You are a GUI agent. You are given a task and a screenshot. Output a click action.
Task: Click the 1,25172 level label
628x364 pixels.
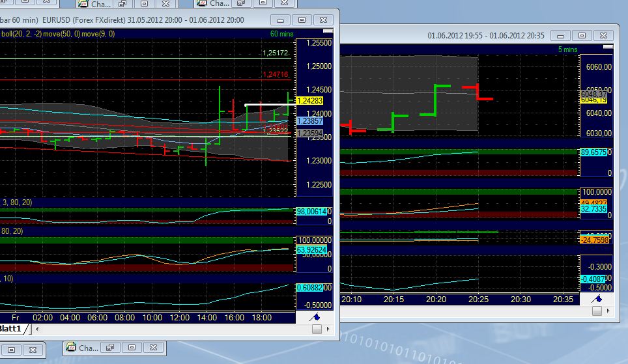pyautogui.click(x=275, y=53)
